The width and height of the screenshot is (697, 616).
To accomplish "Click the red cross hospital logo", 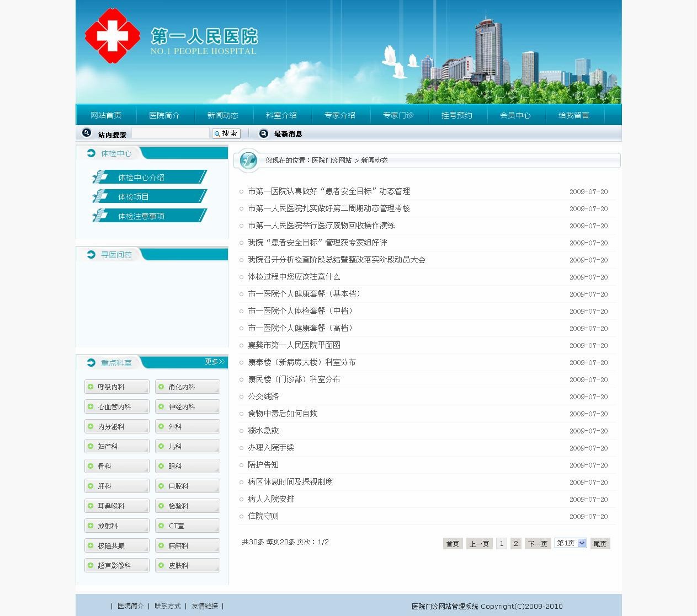I will pyautogui.click(x=112, y=36).
